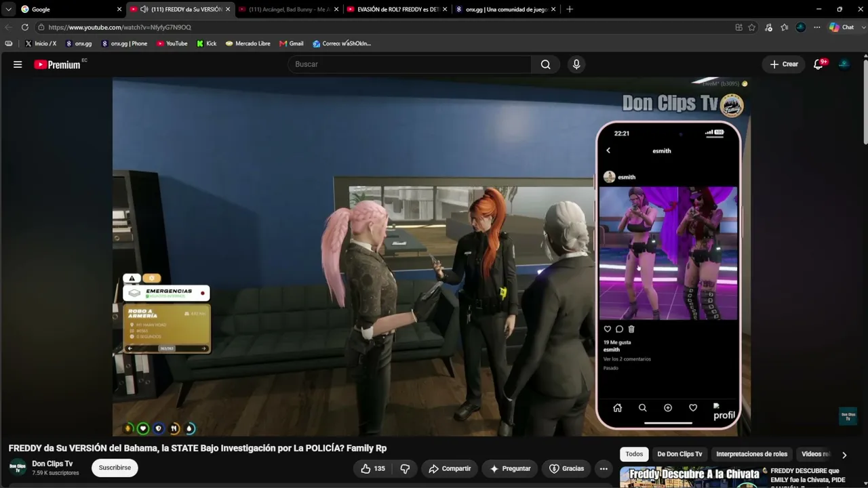The height and width of the screenshot is (488, 868).
Task: Open the browser favorites list
Action: coord(785,27)
